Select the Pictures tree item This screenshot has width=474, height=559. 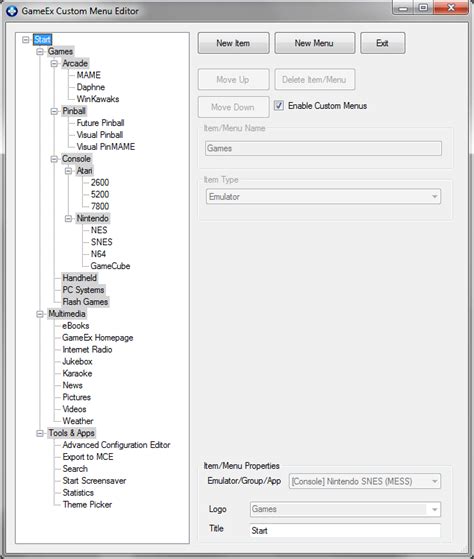pos(77,398)
